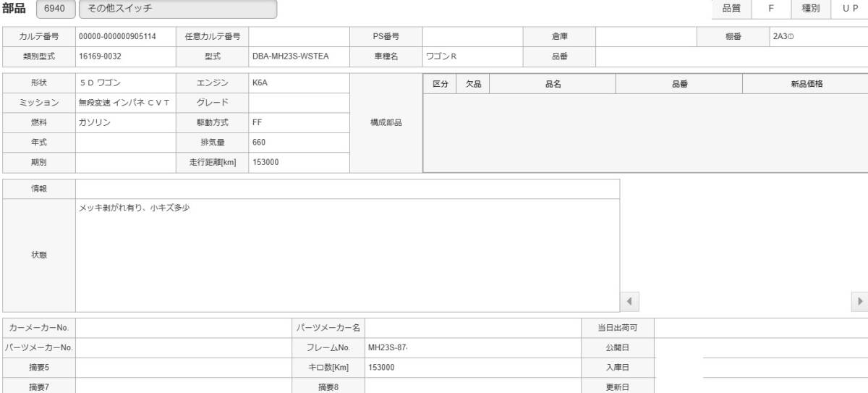Click the empty 摘要8 field
Screen dimensions: 868x393
472,386
